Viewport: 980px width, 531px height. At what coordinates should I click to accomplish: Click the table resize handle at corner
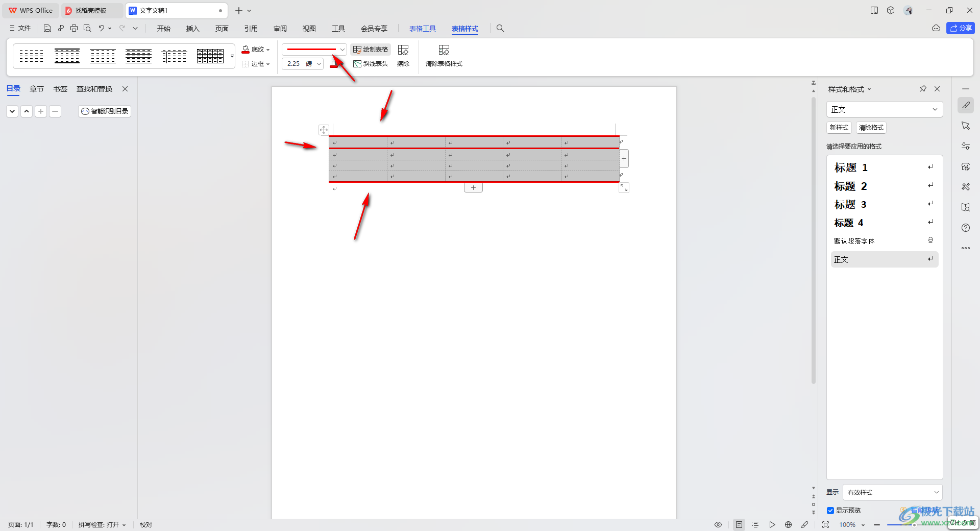coord(624,188)
